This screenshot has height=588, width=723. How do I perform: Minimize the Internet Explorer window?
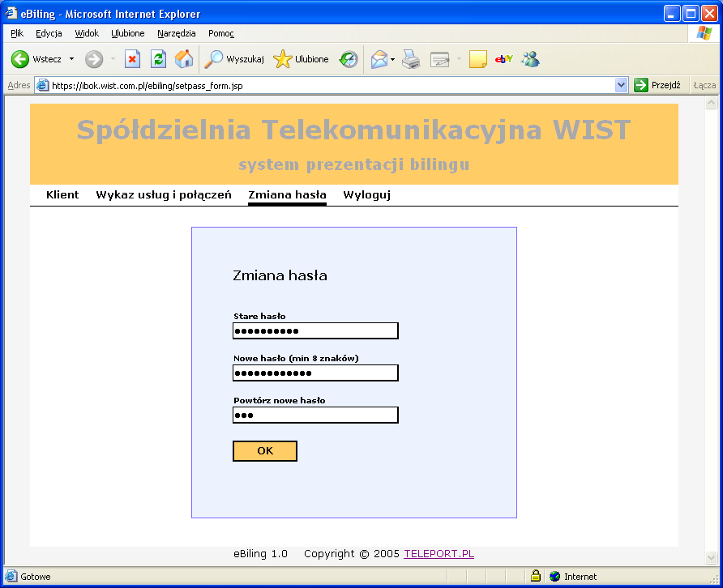pyautogui.click(x=671, y=14)
